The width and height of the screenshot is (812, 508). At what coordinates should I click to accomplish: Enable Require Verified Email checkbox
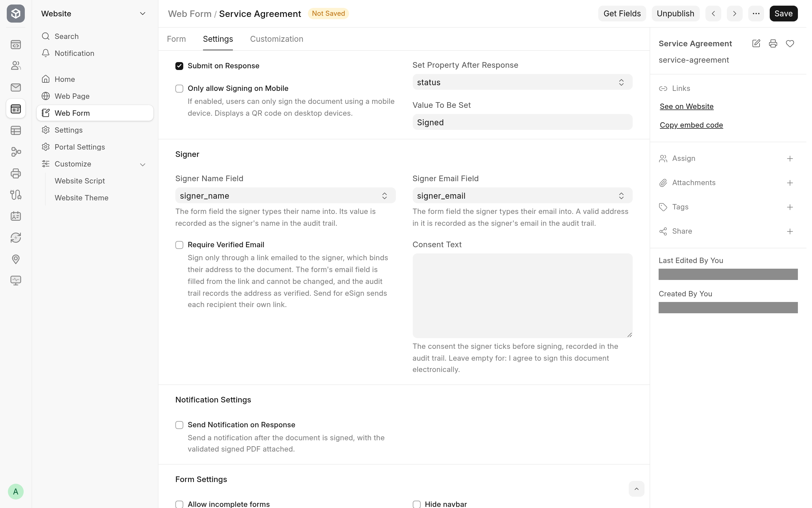[179, 245]
